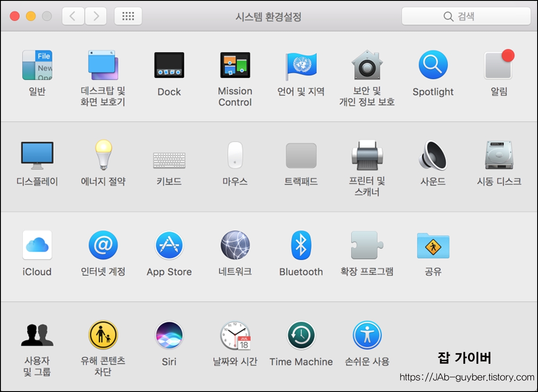Screen dimensions: 538x392
Task: Open 유해 콘텐츠 차단 parental controls
Action: click(x=103, y=335)
